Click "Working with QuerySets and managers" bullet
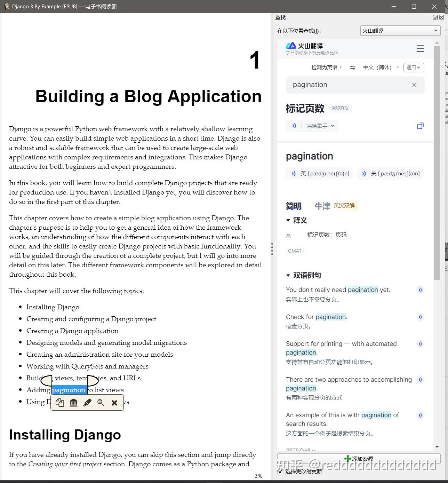 (88, 366)
